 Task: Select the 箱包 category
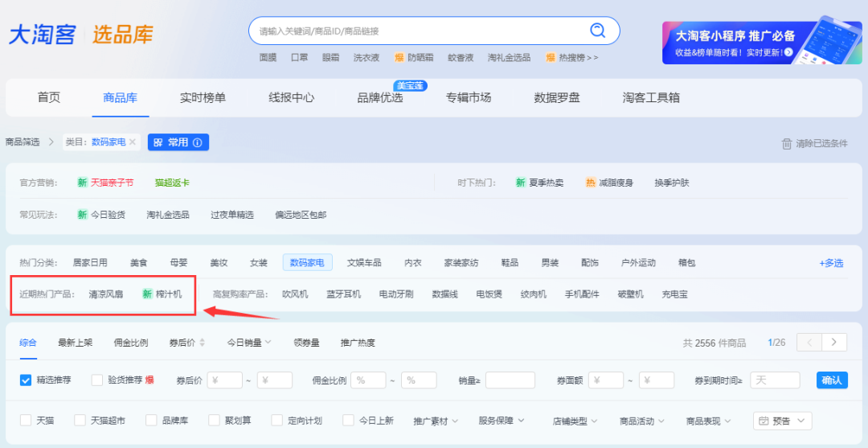pos(686,263)
